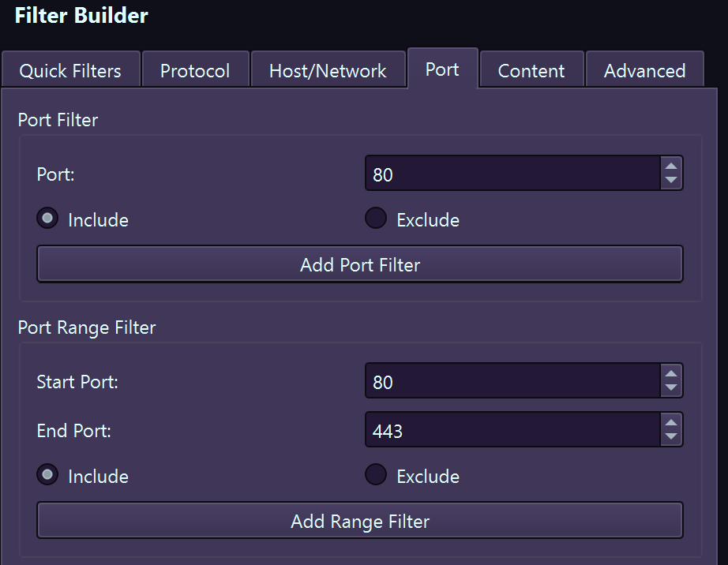Click the Add Range Filter button
This screenshot has height=565, width=728.
(360, 521)
